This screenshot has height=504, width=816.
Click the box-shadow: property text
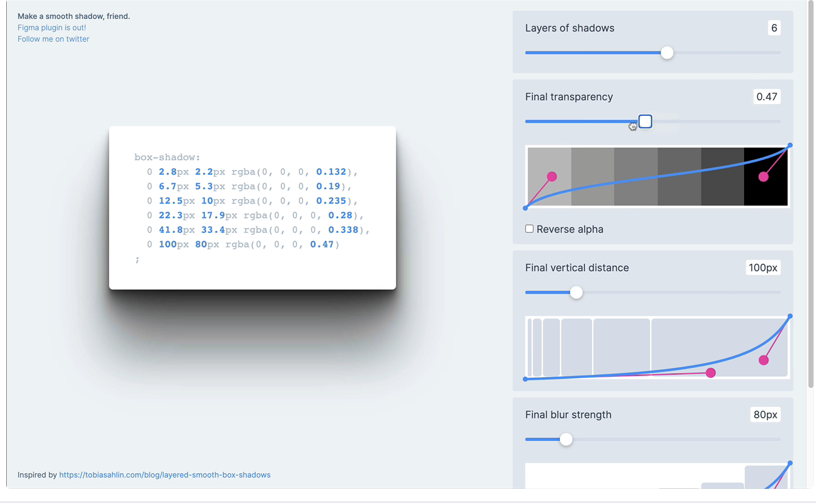pos(167,157)
